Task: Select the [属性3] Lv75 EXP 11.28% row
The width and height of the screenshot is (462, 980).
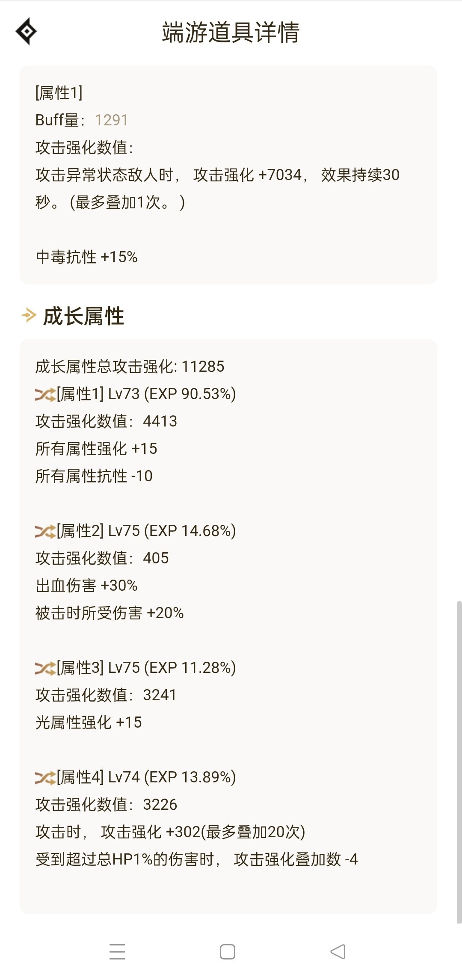Action: (x=136, y=668)
